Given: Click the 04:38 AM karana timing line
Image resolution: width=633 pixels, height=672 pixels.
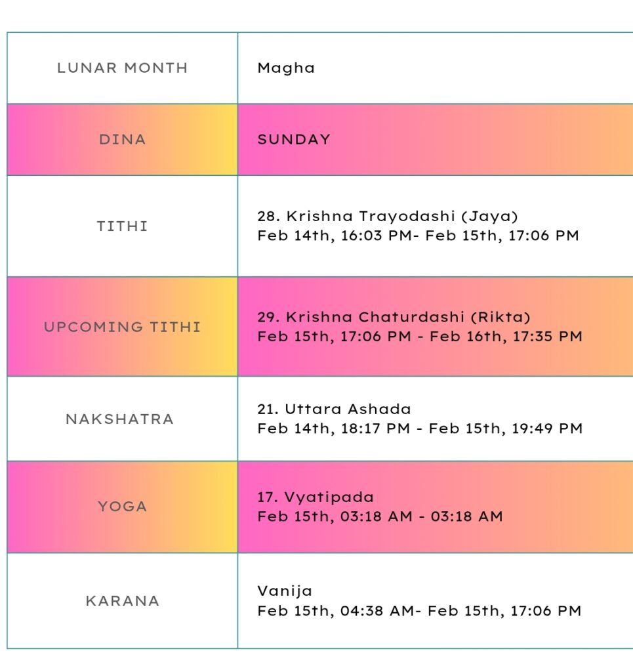Looking at the screenshot, I should coord(419,611).
